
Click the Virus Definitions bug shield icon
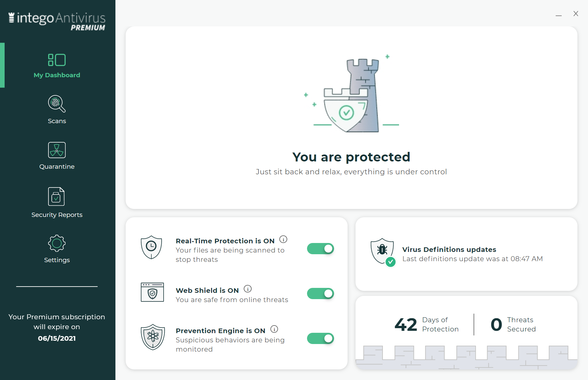(x=383, y=252)
